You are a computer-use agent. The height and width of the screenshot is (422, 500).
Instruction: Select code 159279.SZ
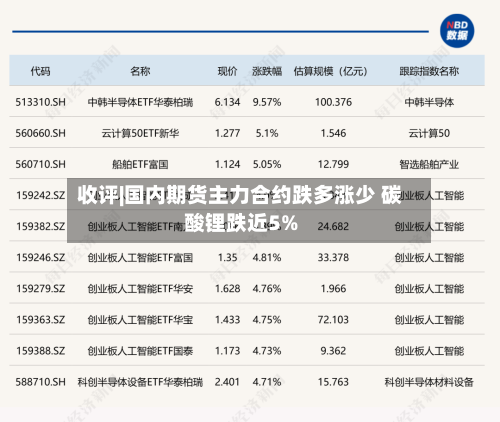pyautogui.click(x=41, y=289)
